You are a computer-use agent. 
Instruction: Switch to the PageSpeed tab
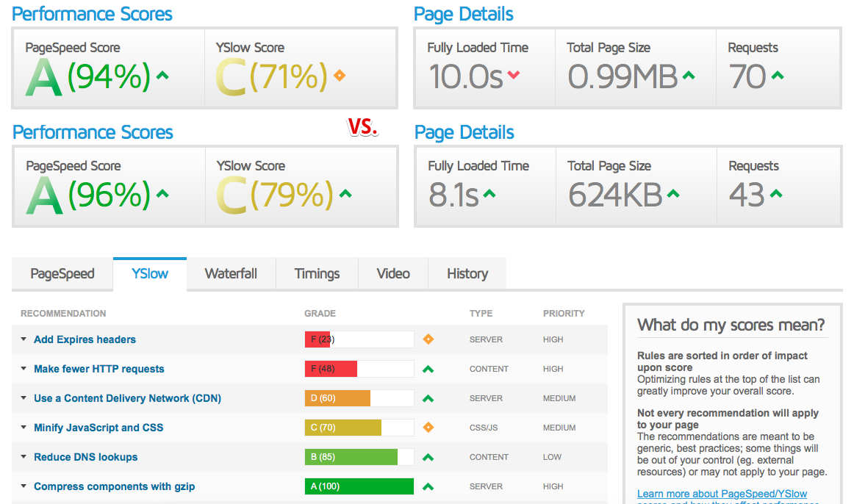[62, 274]
